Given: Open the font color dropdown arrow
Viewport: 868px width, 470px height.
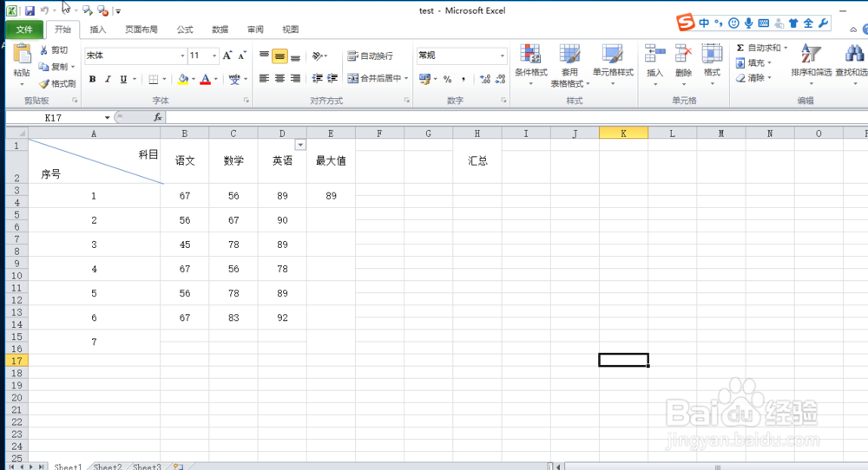Looking at the screenshot, I should point(216,79).
